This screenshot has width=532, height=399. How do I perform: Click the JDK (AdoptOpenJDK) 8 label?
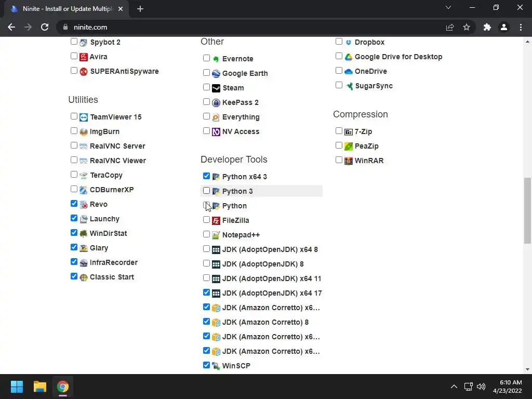tap(263, 264)
